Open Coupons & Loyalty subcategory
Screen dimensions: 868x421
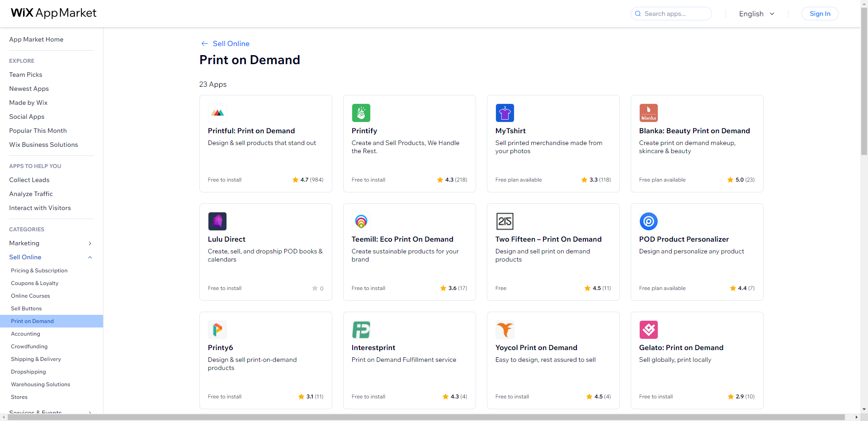pyautogui.click(x=35, y=283)
